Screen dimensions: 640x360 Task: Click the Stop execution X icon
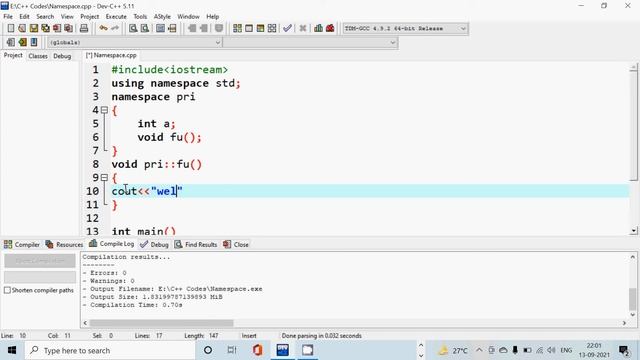tap(302, 28)
